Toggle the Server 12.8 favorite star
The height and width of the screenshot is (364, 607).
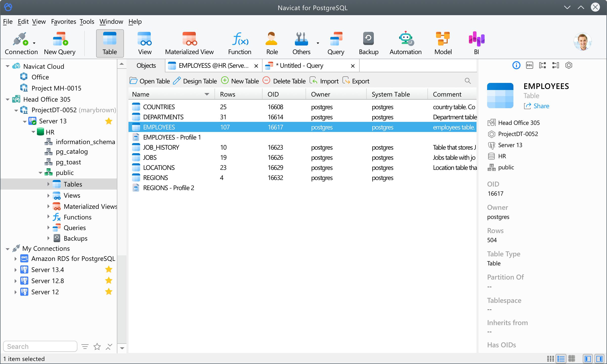click(x=109, y=281)
